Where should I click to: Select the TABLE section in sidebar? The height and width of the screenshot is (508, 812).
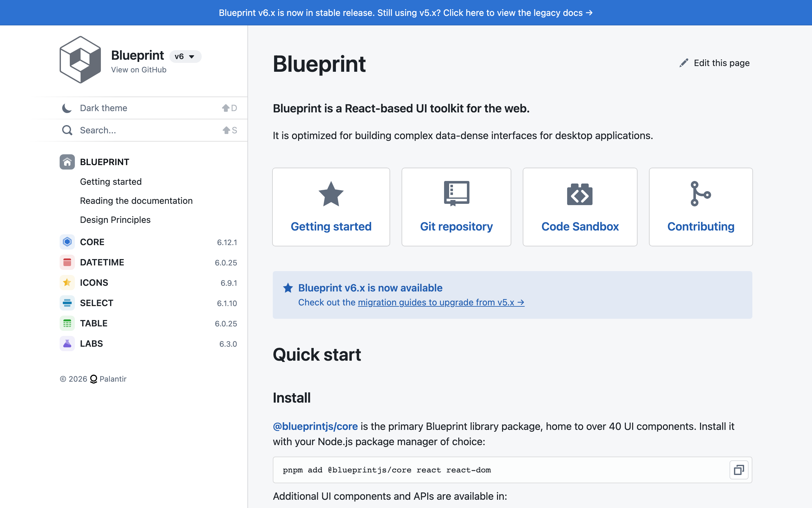(148, 323)
